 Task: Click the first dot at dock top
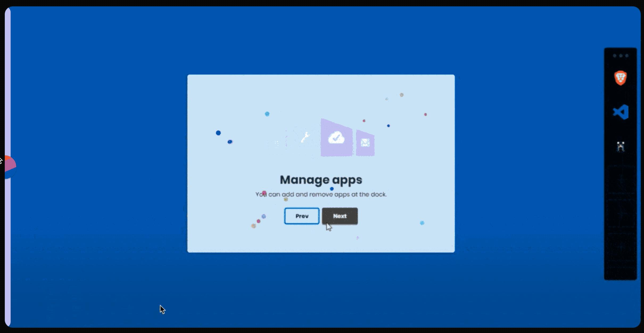click(x=614, y=56)
